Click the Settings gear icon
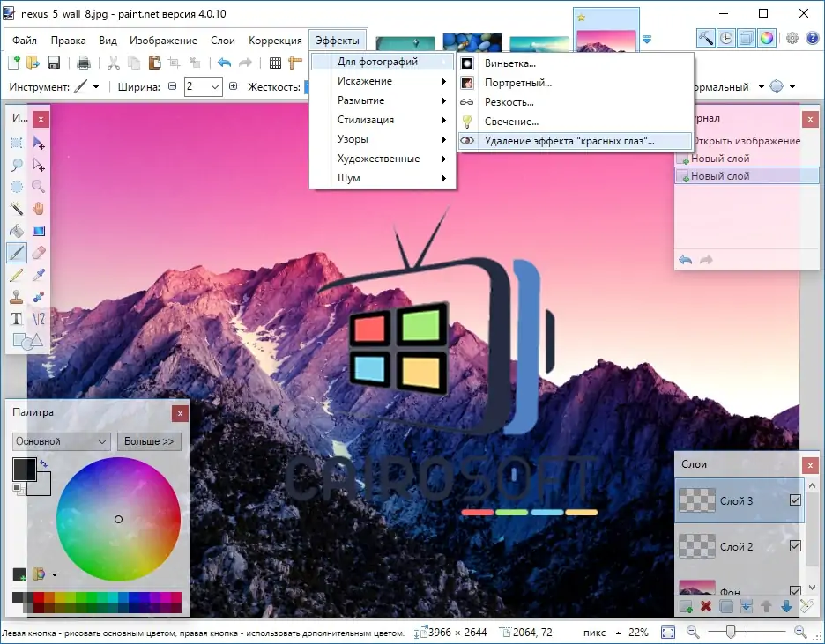The width and height of the screenshot is (825, 644). (792, 38)
